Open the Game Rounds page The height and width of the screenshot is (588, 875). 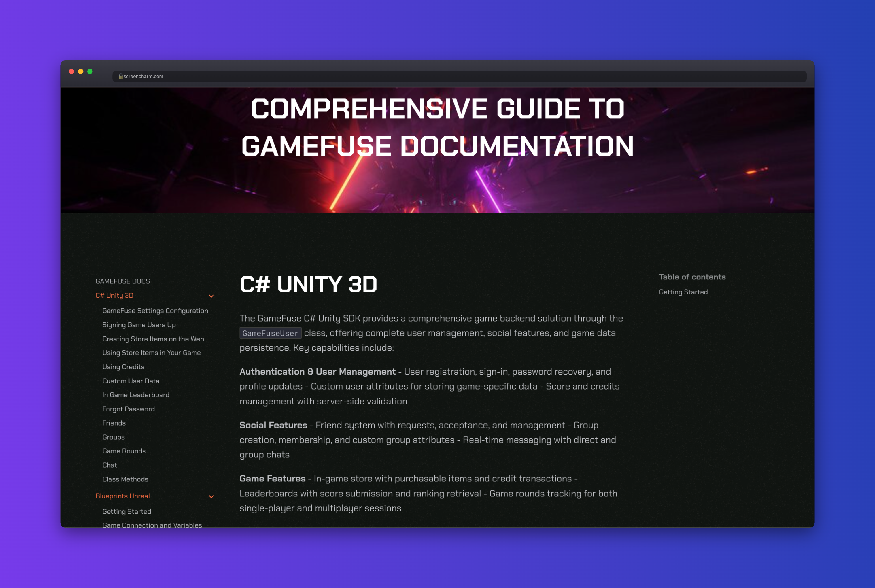124,451
